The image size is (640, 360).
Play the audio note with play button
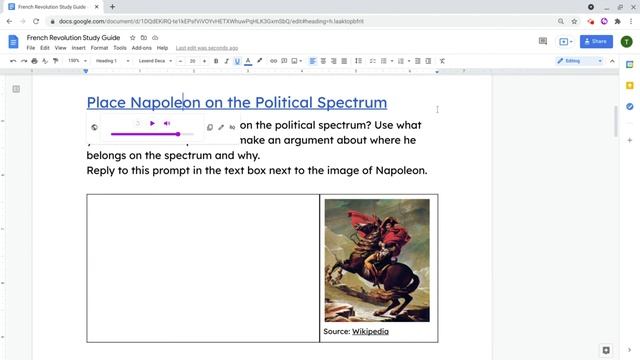(x=152, y=123)
